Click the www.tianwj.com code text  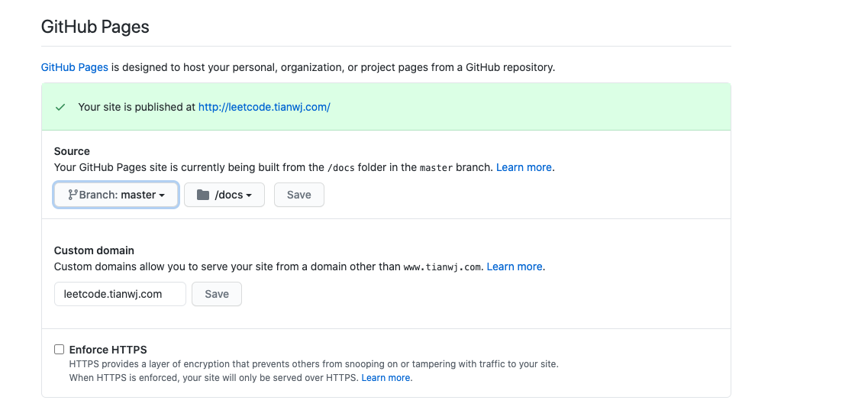click(x=442, y=267)
